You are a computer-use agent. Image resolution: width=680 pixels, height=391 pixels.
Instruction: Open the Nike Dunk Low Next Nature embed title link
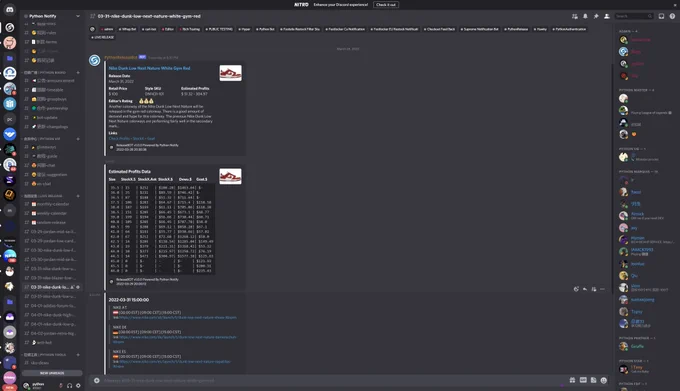pos(149,68)
